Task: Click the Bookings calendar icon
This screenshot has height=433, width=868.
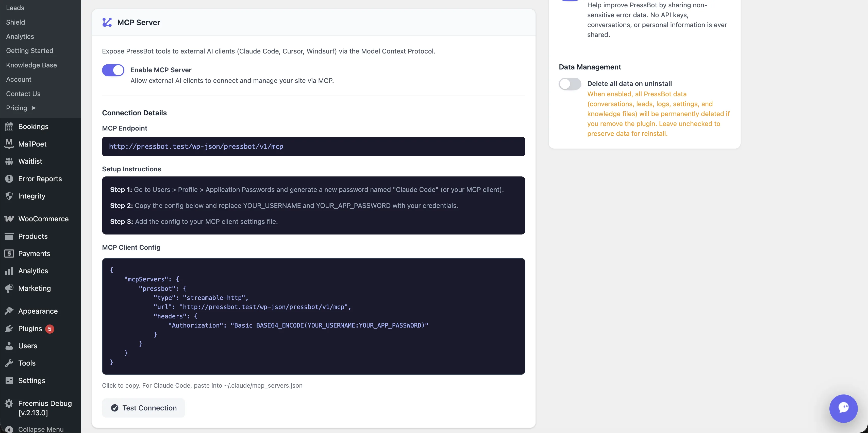Action: point(9,127)
